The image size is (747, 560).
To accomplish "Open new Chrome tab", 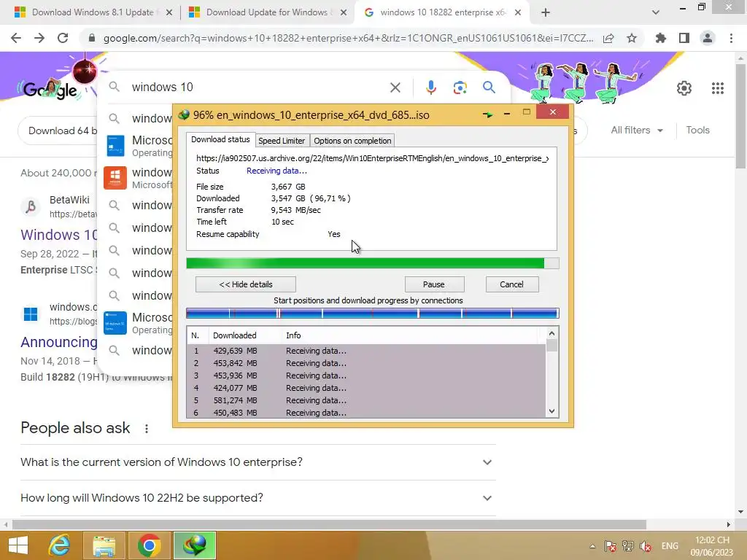I will [x=546, y=12].
